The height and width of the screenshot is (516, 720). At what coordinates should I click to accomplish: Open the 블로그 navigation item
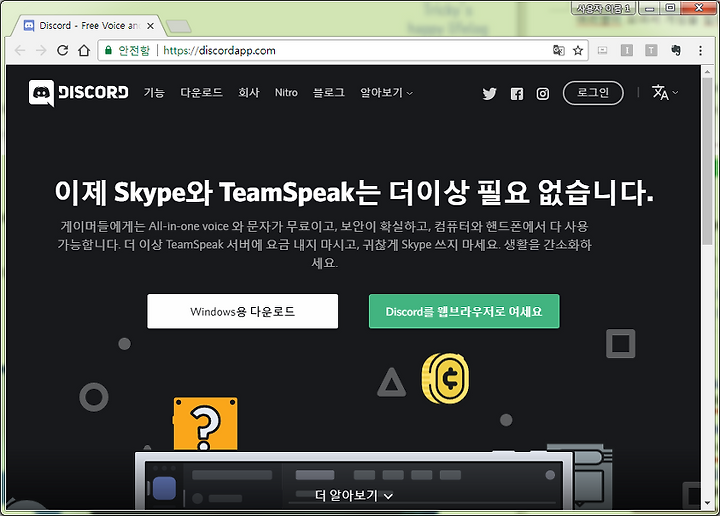click(328, 93)
